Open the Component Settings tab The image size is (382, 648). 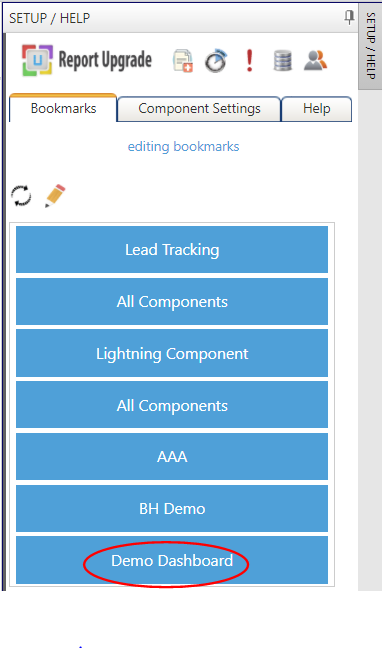[199, 109]
